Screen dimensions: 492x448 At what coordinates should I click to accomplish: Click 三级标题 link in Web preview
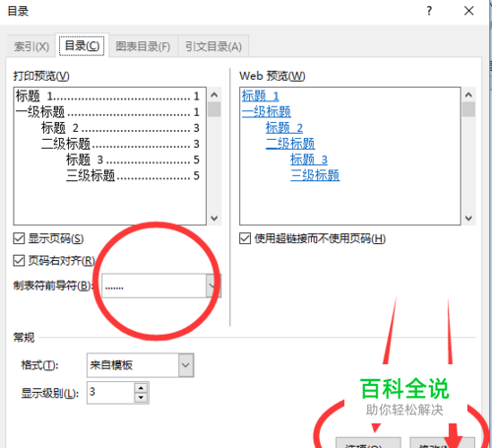coord(315,175)
